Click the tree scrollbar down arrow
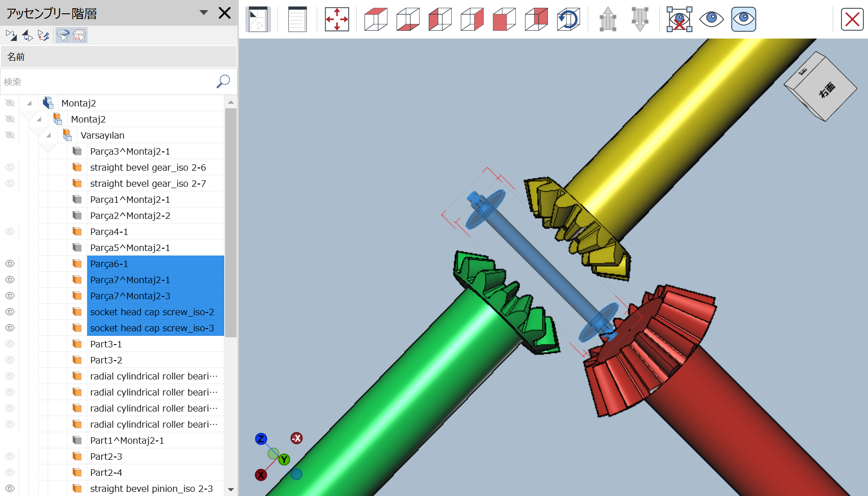Image resolution: width=868 pixels, height=496 pixels. tap(231, 490)
